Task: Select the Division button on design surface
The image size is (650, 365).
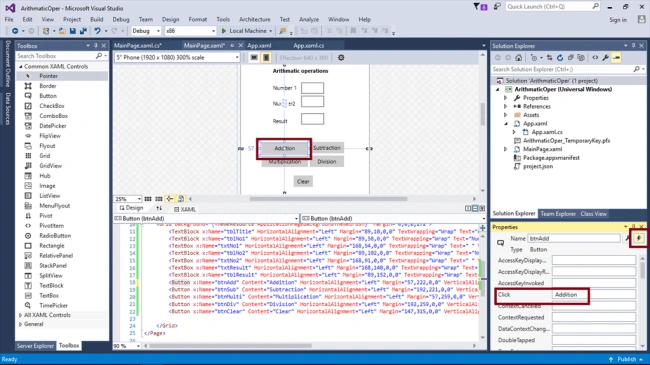Action: click(327, 162)
